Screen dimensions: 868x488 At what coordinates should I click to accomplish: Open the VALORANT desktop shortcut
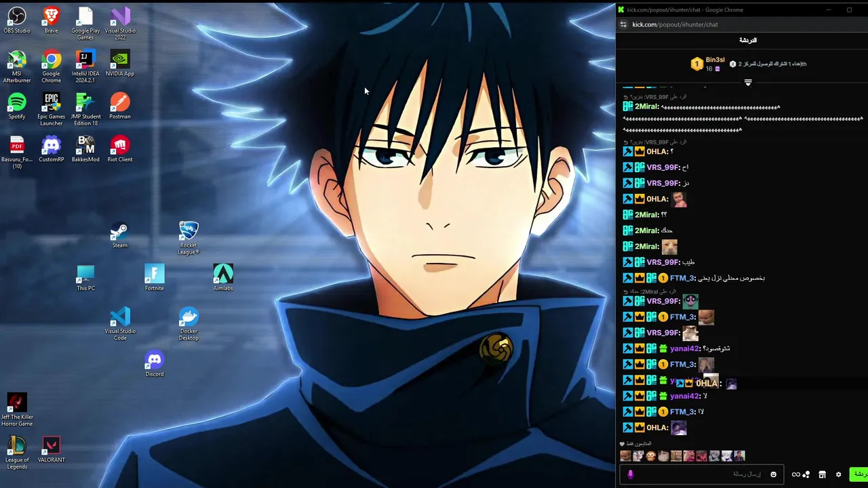tap(51, 449)
